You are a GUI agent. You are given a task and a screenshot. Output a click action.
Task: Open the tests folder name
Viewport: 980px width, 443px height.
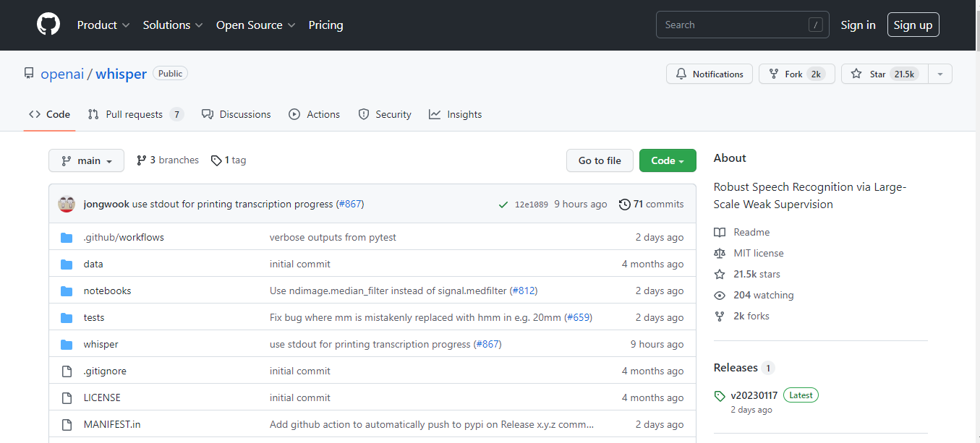pyautogui.click(x=94, y=317)
